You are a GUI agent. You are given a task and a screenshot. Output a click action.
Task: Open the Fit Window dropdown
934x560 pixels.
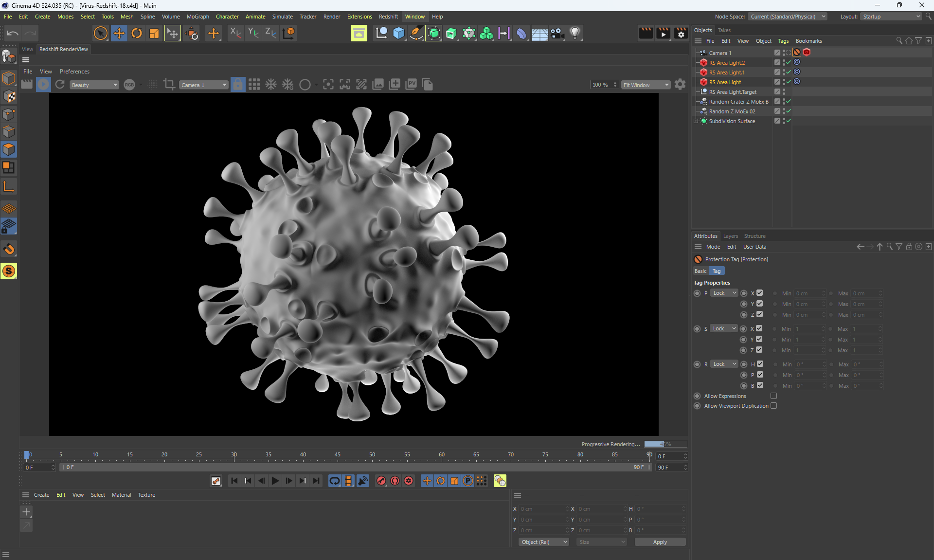(646, 85)
